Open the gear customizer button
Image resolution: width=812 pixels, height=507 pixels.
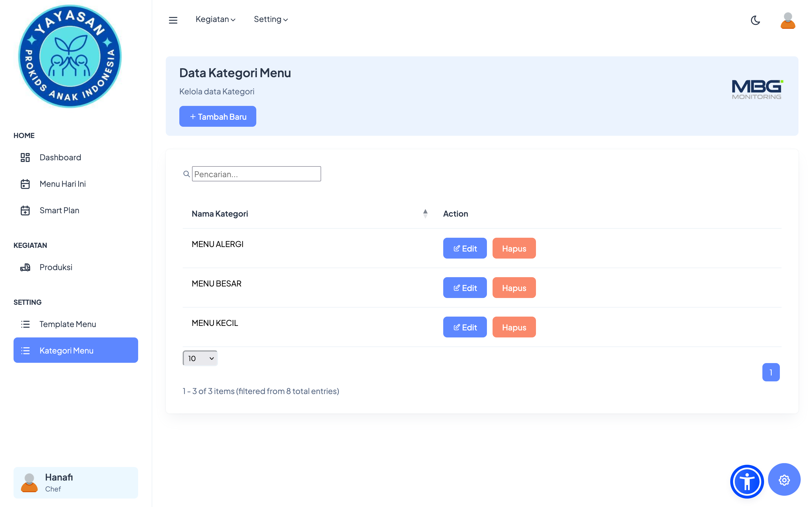click(x=784, y=480)
